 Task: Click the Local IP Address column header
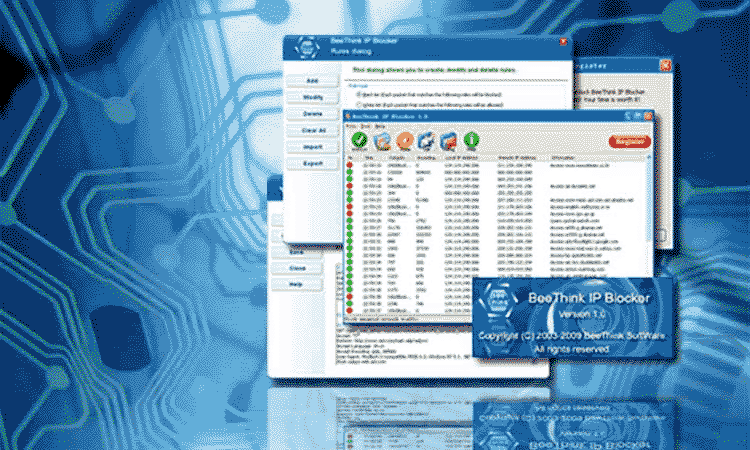(x=461, y=157)
